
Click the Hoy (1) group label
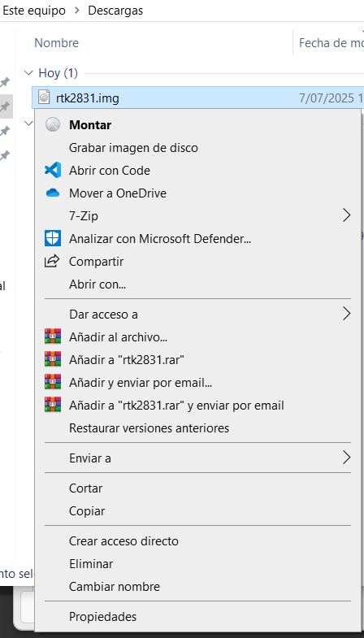coord(58,73)
